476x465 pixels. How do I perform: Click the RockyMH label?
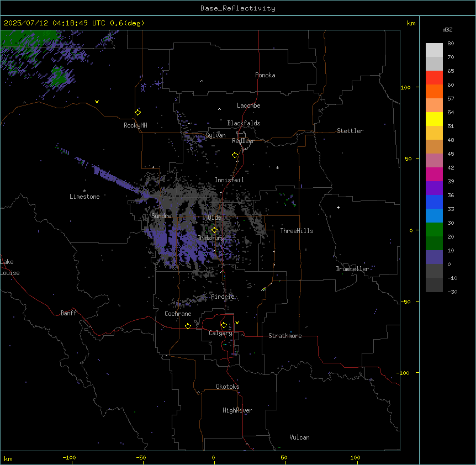(135, 125)
